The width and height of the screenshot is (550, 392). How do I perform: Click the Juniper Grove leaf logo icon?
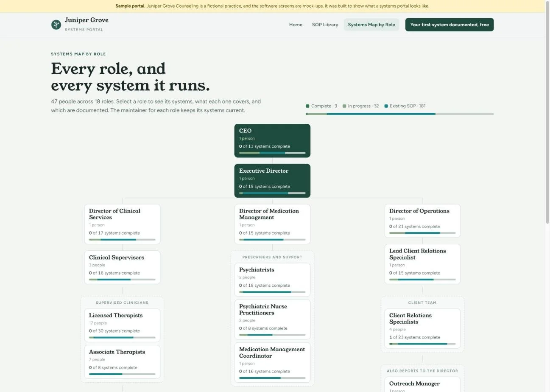click(56, 25)
